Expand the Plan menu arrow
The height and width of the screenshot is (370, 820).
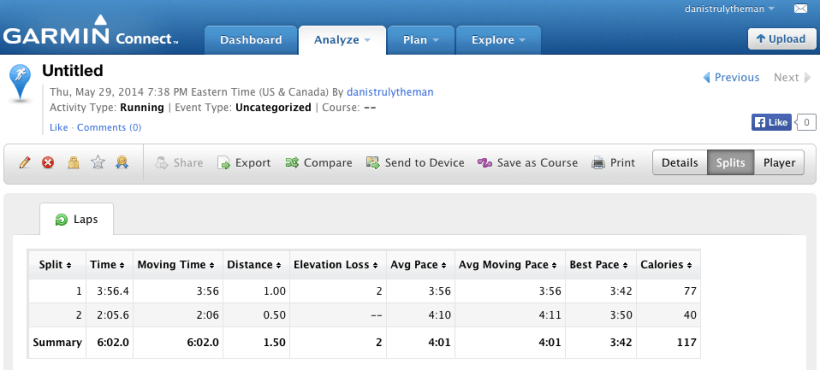435,40
